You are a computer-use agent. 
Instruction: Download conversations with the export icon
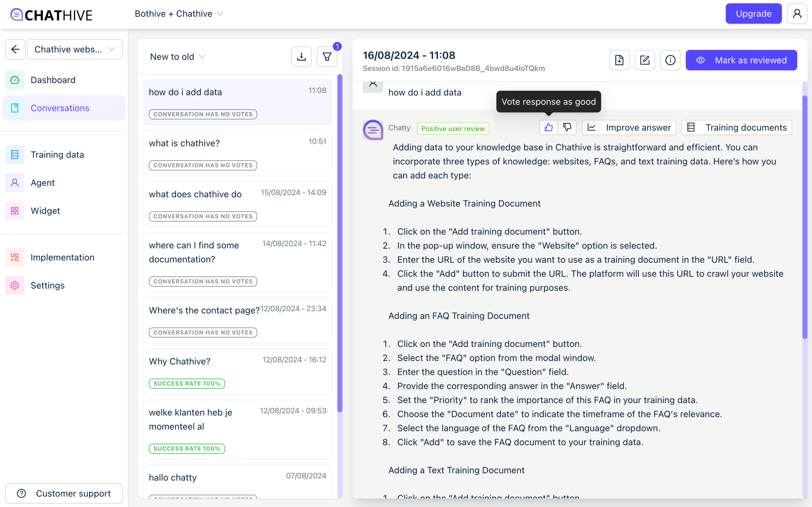[x=301, y=57]
